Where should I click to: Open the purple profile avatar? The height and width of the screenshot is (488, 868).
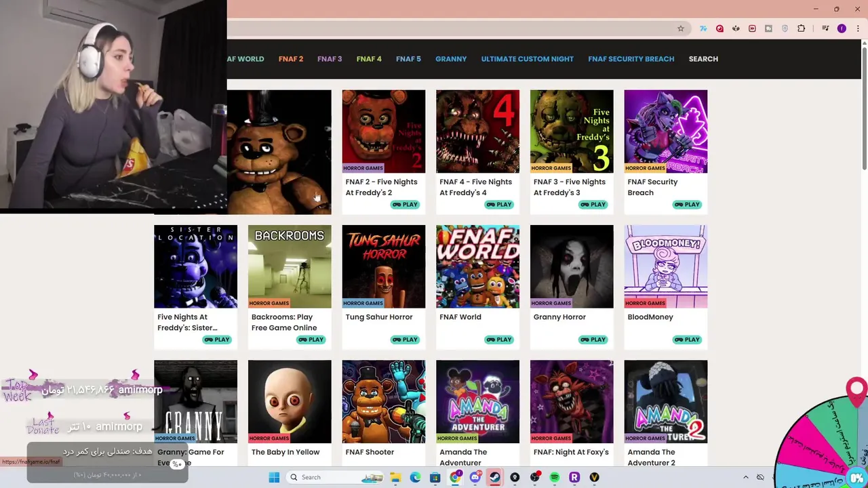[842, 28]
